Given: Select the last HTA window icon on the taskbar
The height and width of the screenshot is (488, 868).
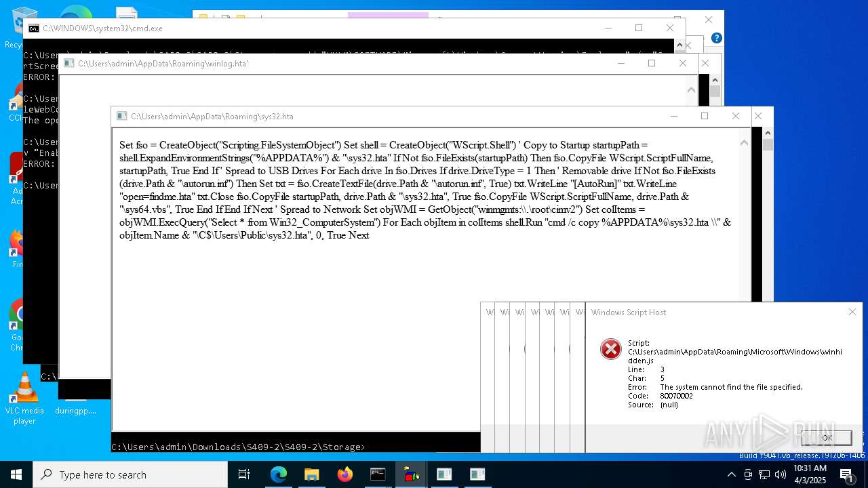Looking at the screenshot, I should [477, 474].
